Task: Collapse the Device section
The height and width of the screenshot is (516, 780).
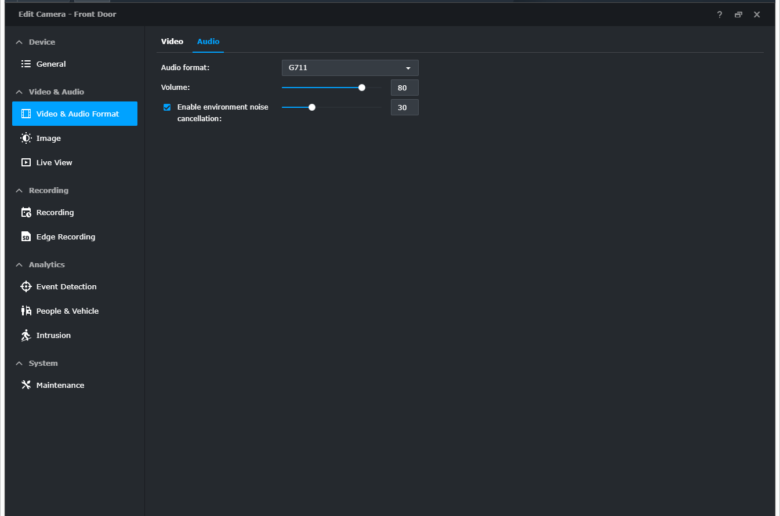Action: tap(19, 42)
